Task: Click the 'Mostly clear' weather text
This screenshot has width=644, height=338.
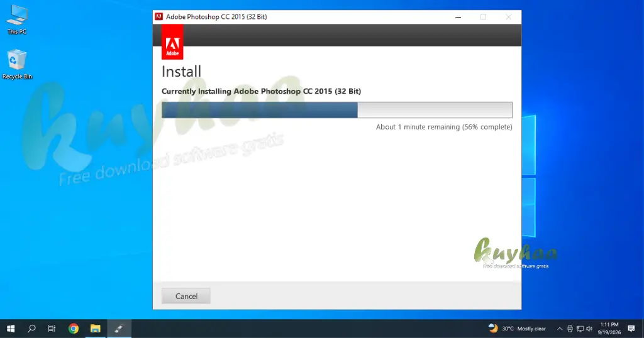Action: coord(531,329)
